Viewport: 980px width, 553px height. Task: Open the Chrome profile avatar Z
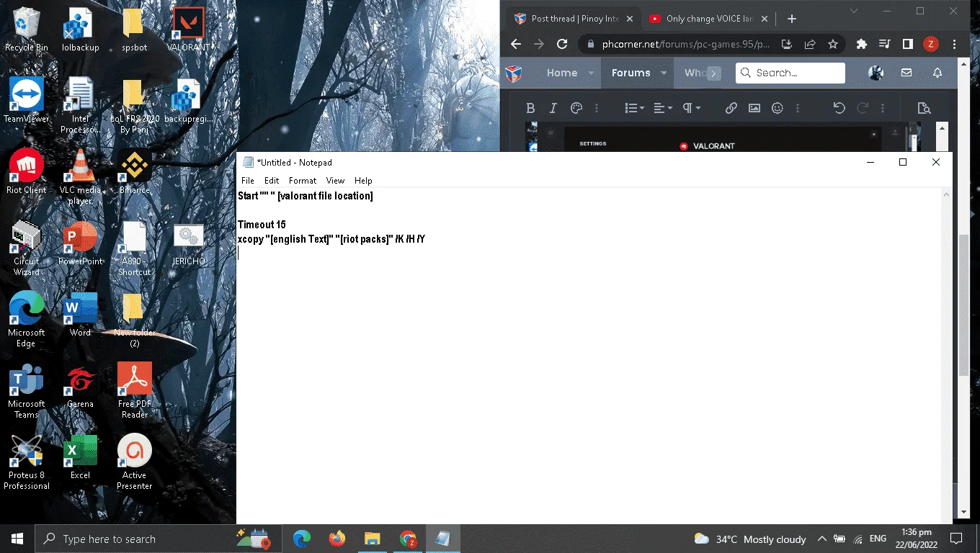(930, 44)
